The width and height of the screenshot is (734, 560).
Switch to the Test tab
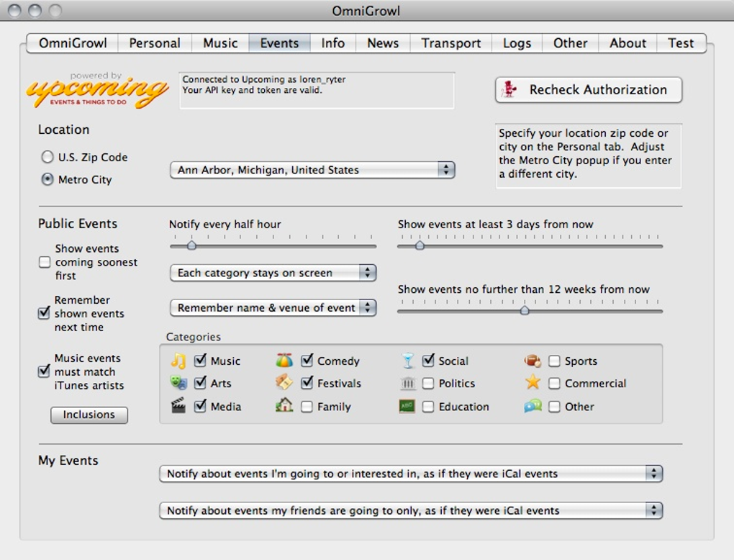click(x=681, y=43)
